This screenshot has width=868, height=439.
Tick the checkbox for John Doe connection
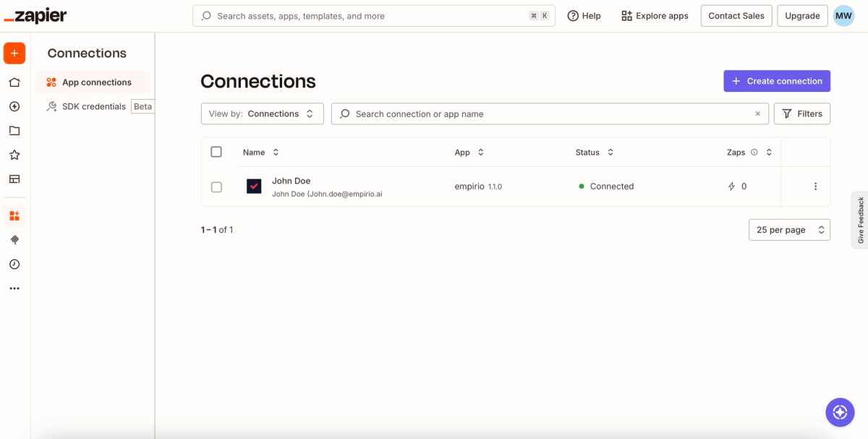(x=216, y=187)
